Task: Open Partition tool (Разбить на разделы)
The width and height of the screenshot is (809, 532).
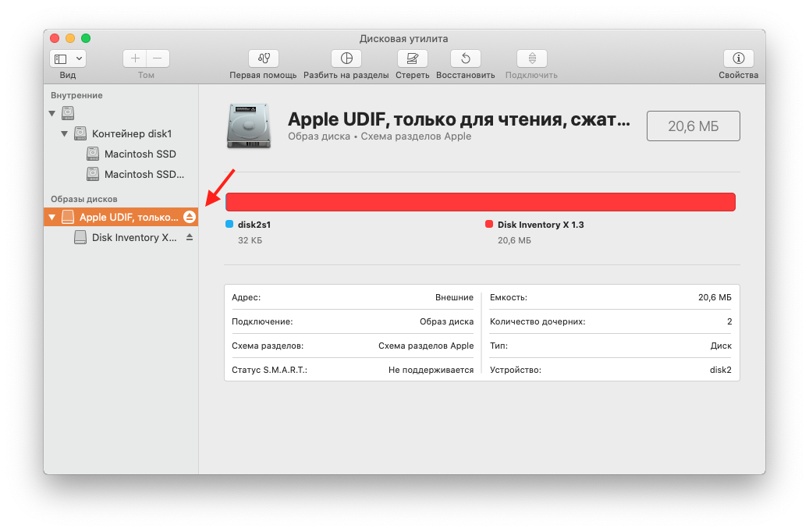Action: click(x=346, y=59)
